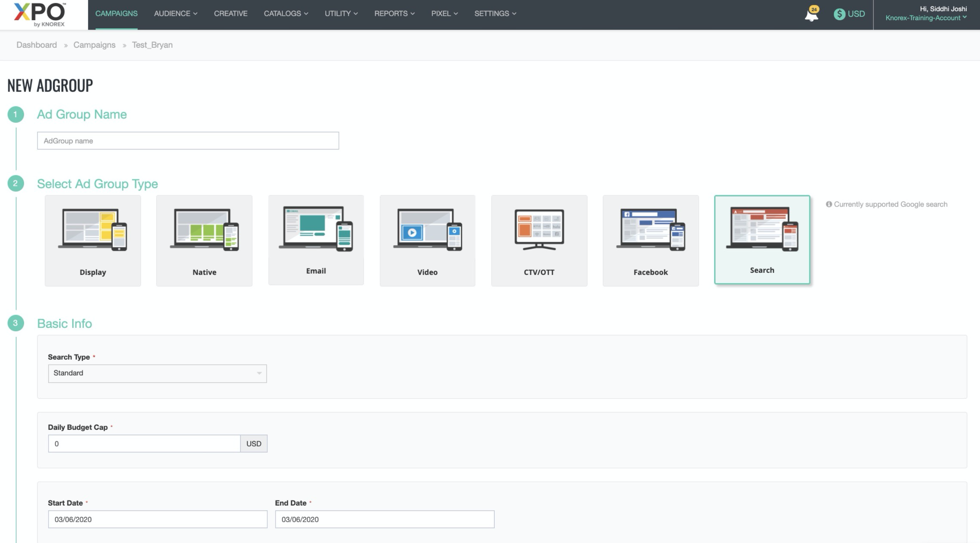Click the AdGroup name input field
The width and height of the screenshot is (980, 543).
click(188, 141)
